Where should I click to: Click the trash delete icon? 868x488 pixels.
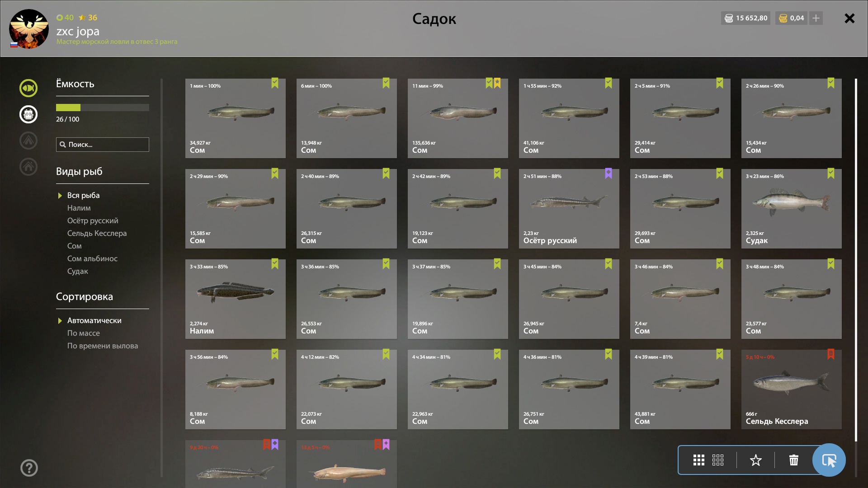(x=793, y=460)
